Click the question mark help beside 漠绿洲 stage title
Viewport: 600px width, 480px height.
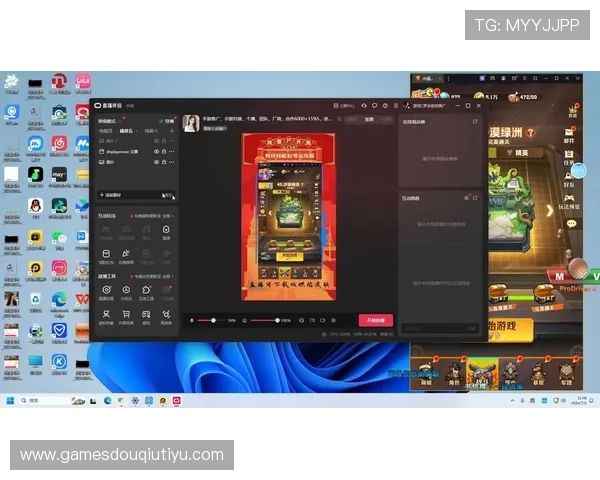[x=531, y=133]
